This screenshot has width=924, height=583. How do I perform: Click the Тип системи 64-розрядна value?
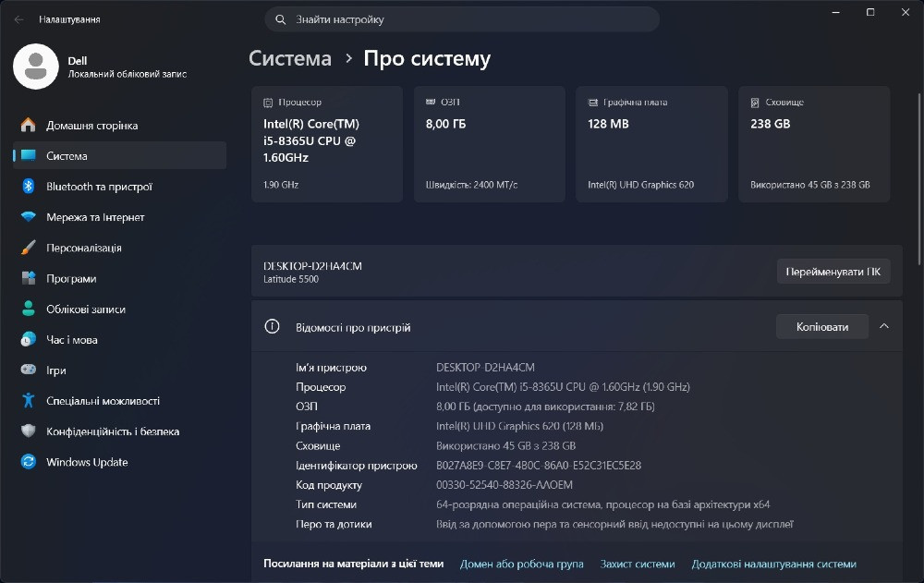pyautogui.click(x=602, y=504)
